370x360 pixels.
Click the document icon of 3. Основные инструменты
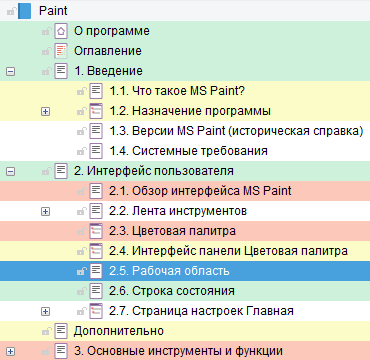61,351
